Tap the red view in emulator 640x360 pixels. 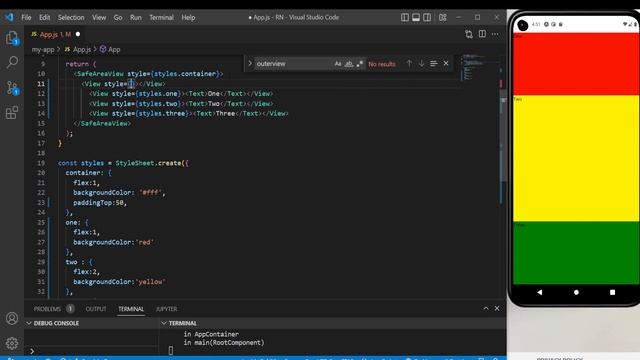pyautogui.click(x=576, y=64)
